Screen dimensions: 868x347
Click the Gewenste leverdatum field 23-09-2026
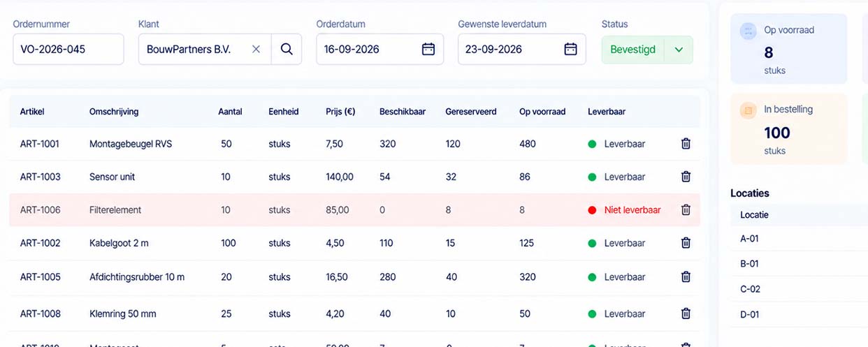(522, 50)
